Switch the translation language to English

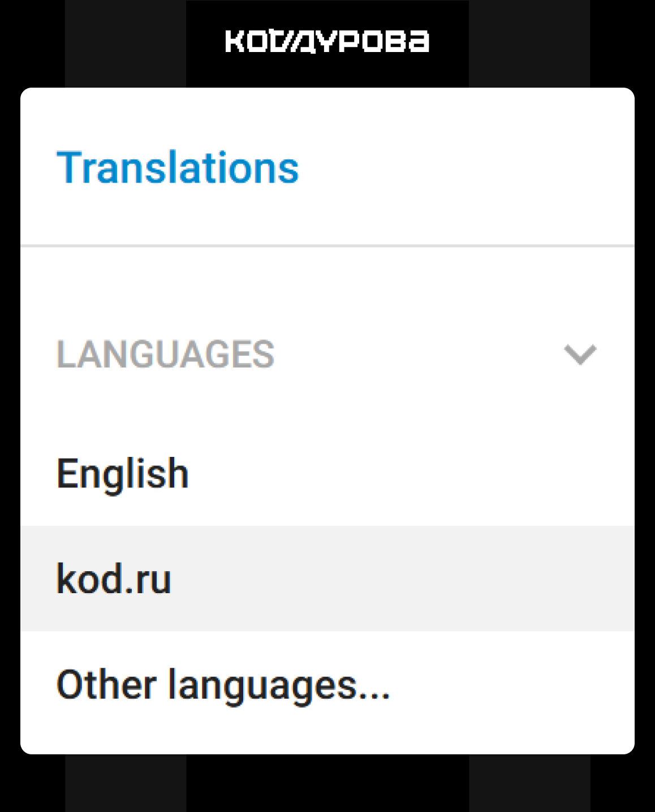click(x=123, y=473)
